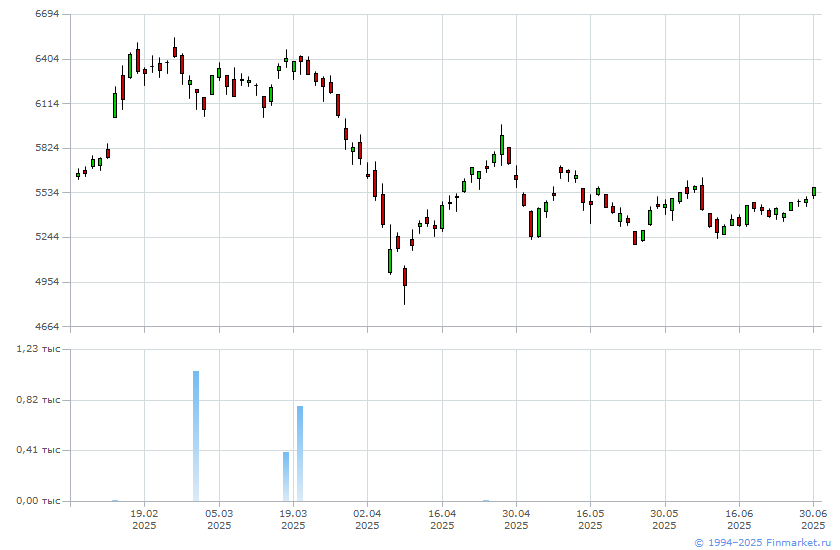
Task: Click the 4954 price axis label
Action: tap(47, 282)
